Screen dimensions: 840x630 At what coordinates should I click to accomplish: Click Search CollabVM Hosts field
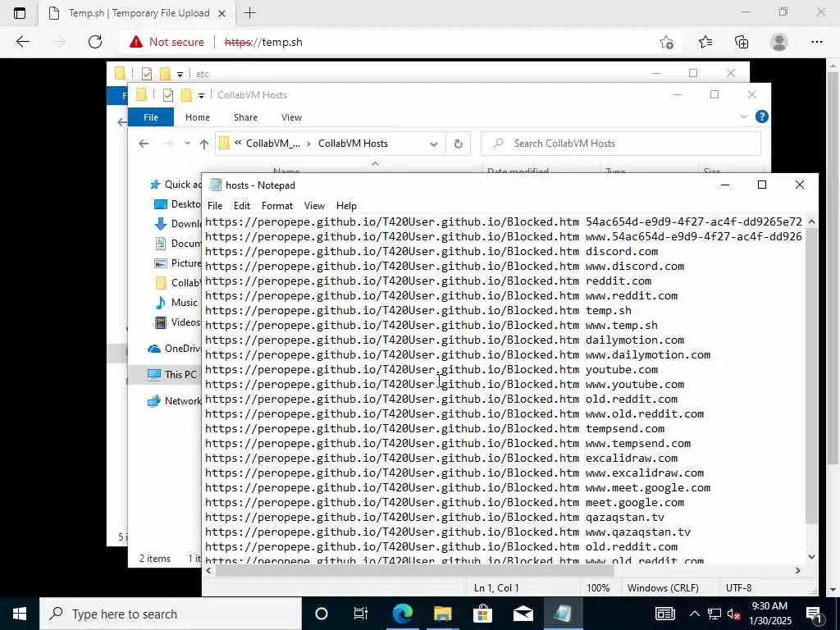pos(621,144)
